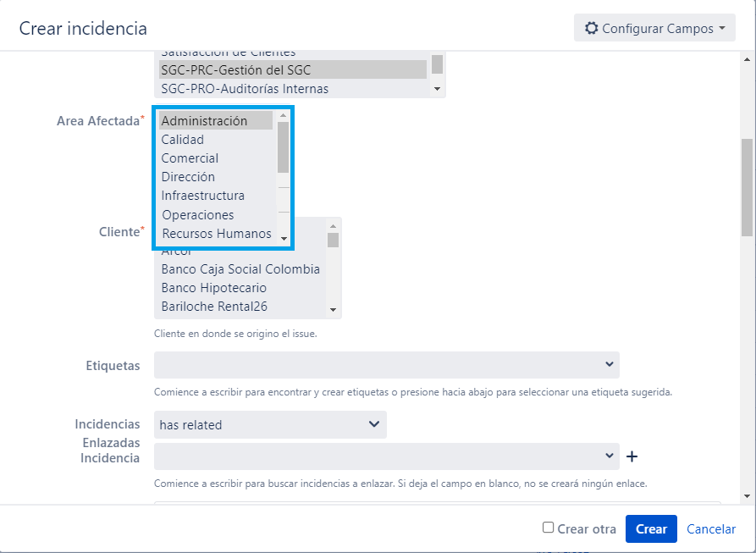Choose Comercial in Area Afectada
The width and height of the screenshot is (756, 553).
click(x=216, y=158)
